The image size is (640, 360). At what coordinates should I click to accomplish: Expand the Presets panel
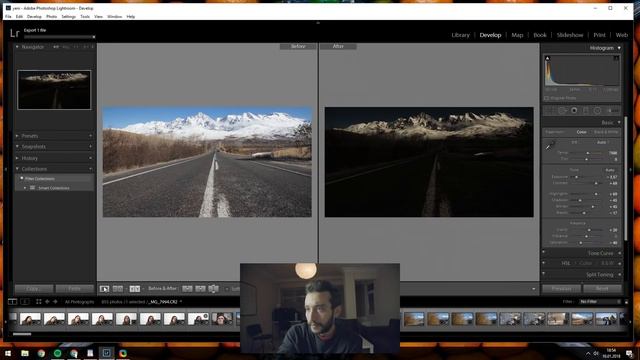pyautogui.click(x=17, y=136)
